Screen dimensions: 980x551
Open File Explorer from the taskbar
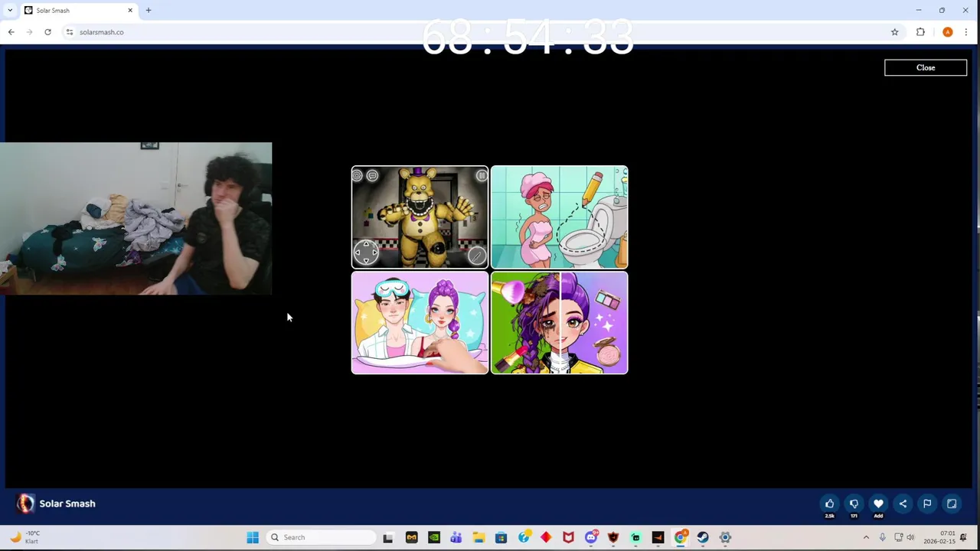click(479, 537)
